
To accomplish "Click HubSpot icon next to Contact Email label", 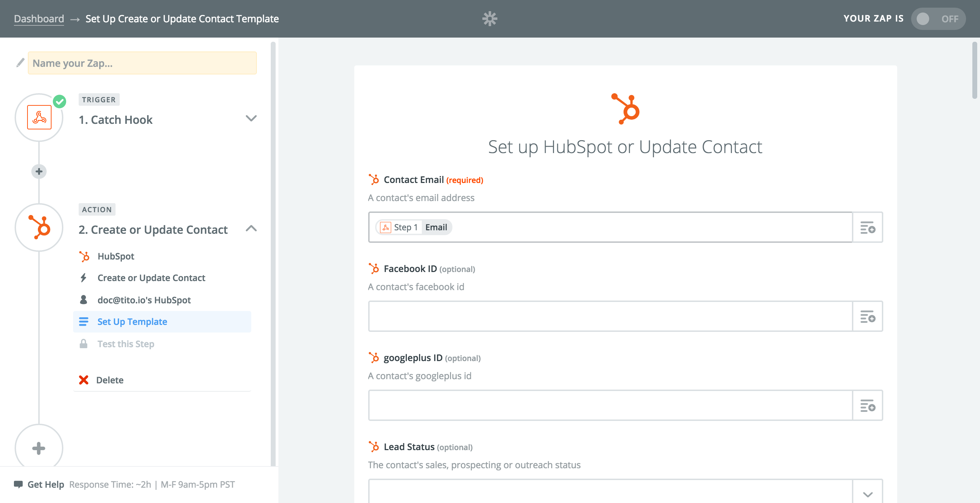I will point(373,179).
